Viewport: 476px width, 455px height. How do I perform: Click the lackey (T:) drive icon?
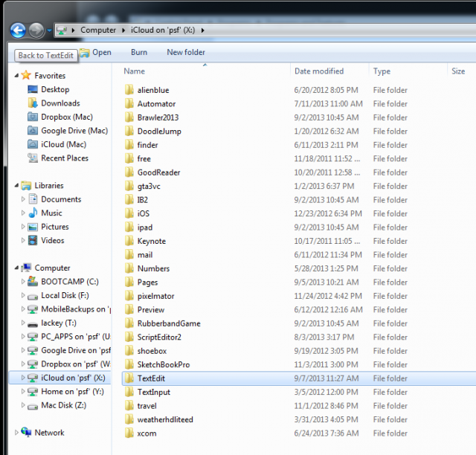click(33, 324)
